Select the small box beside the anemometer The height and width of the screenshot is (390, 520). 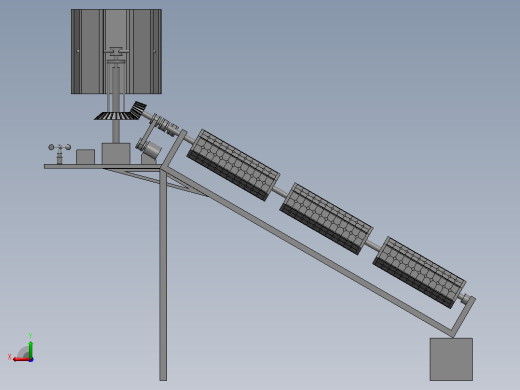(85, 157)
